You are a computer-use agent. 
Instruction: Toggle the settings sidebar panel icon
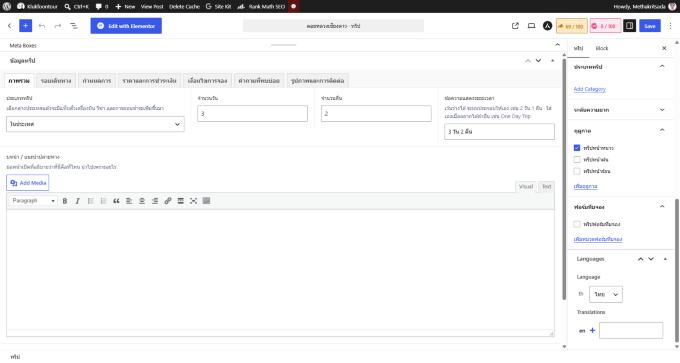point(630,26)
